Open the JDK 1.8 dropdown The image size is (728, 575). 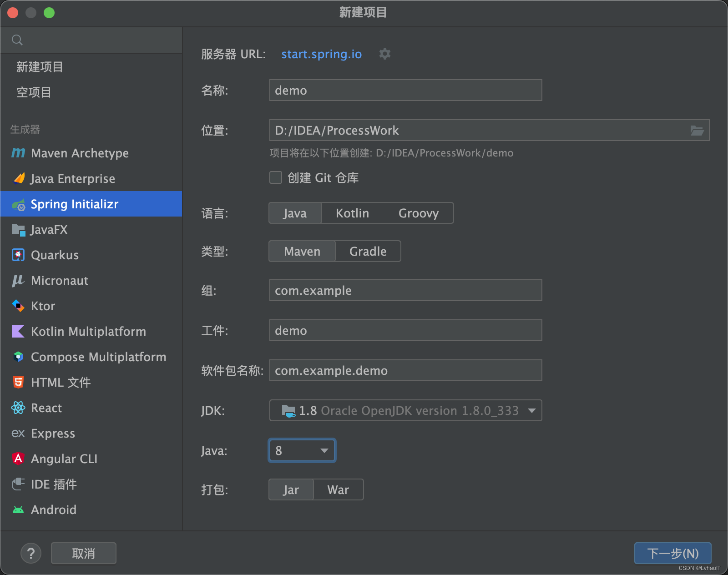[x=406, y=410]
